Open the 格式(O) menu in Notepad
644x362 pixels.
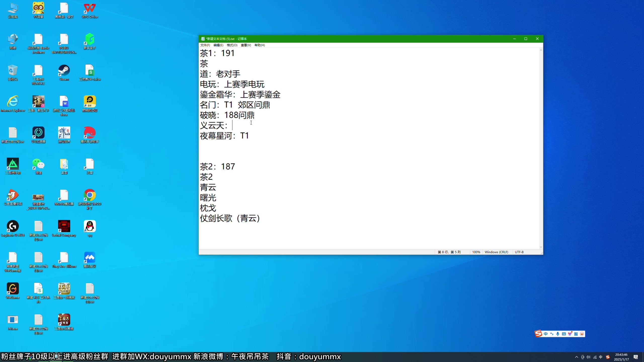[x=232, y=45]
